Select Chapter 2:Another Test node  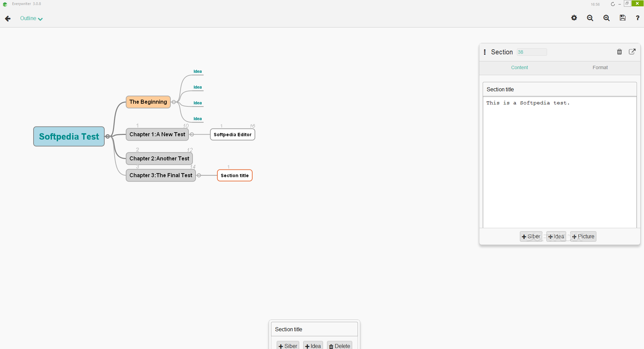pyautogui.click(x=159, y=159)
